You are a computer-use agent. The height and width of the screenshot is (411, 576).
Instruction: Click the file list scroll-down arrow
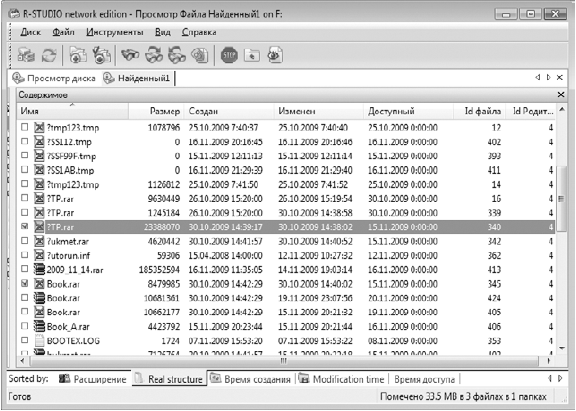coord(561,348)
